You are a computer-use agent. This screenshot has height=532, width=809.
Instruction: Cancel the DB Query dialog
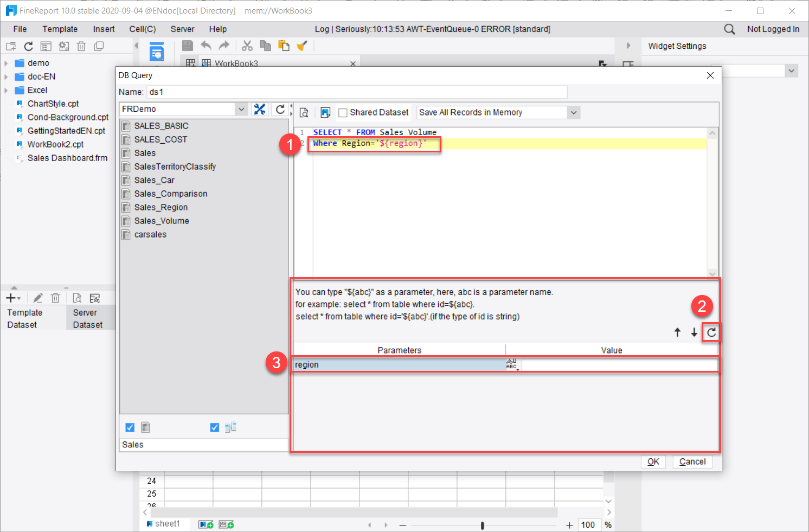692,462
